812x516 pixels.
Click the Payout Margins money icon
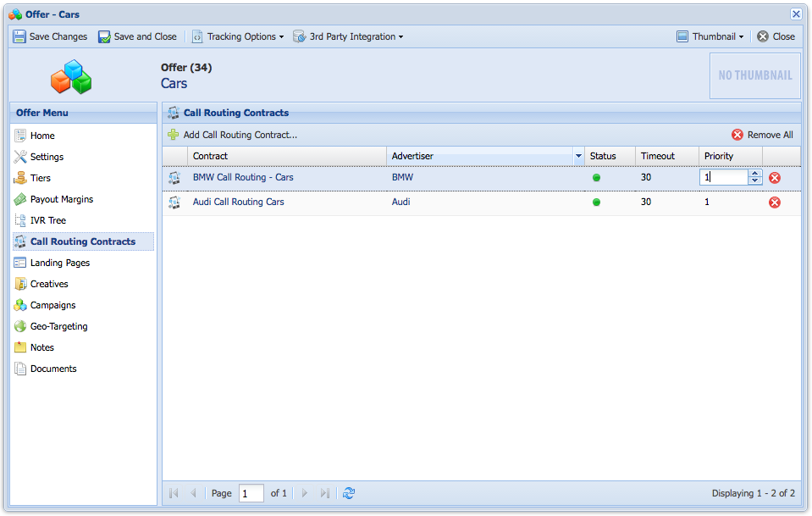click(x=20, y=199)
